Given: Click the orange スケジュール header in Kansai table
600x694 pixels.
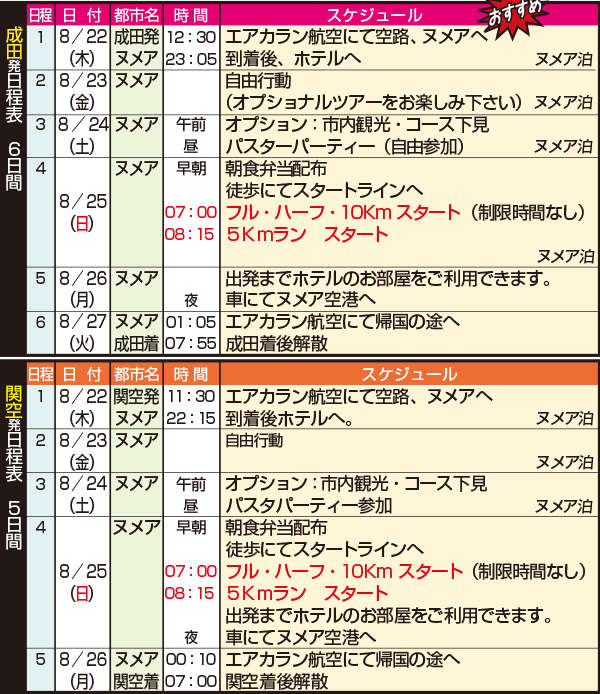Looking at the screenshot, I should pos(409,374).
